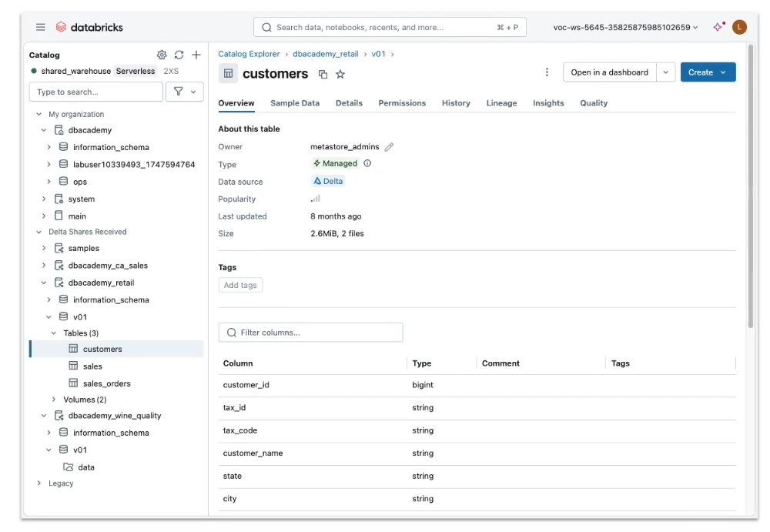This screenshot has height=532, width=770.
Task: Collapse the Tables (3) tree node
Action: [x=54, y=333]
